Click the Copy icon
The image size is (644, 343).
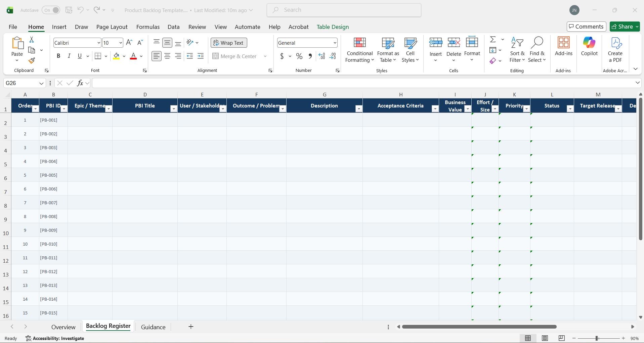32,50
